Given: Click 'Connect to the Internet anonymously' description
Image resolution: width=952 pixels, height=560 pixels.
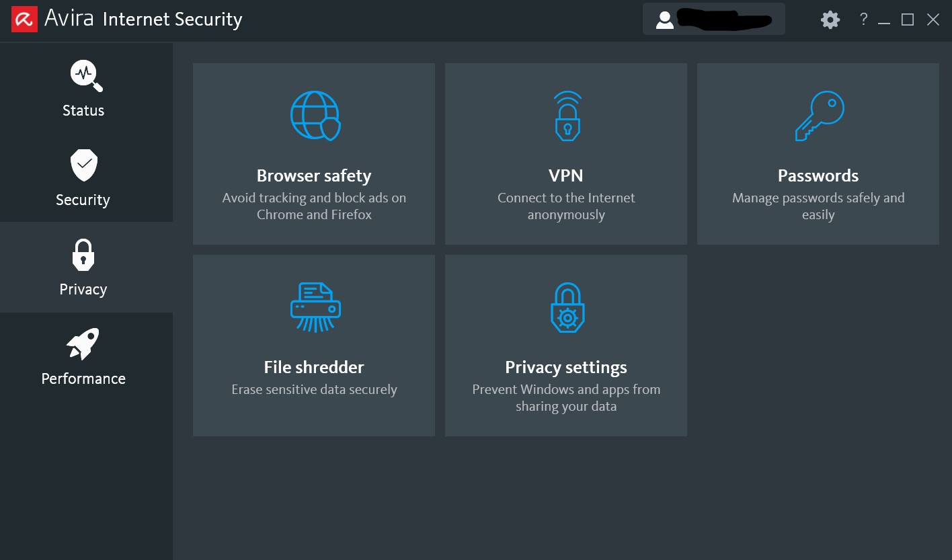Looking at the screenshot, I should (566, 206).
